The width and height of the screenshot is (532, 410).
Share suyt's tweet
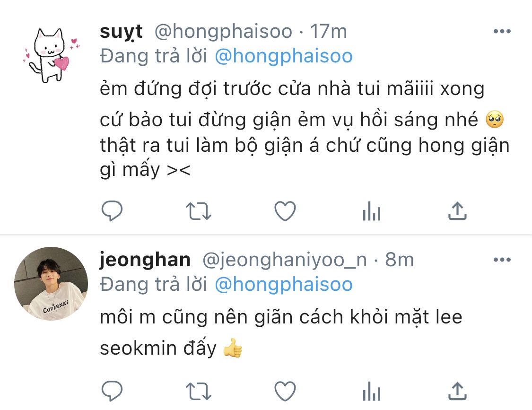[457, 211]
